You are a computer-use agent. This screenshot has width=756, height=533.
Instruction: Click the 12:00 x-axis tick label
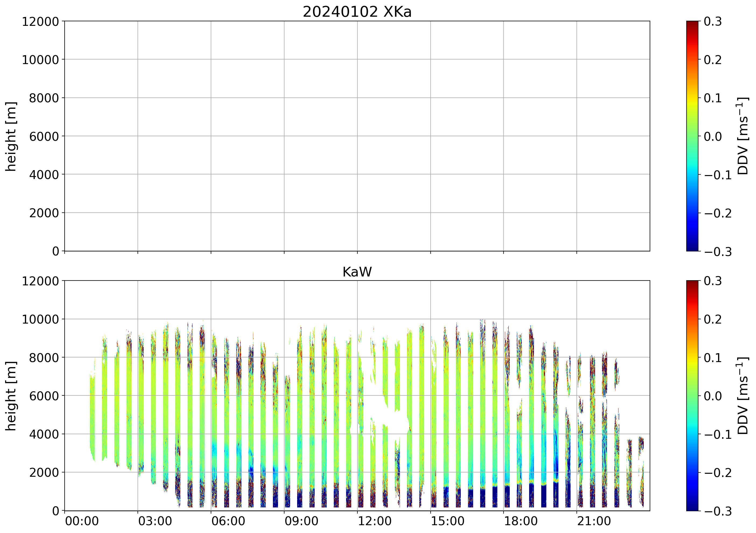(375, 521)
